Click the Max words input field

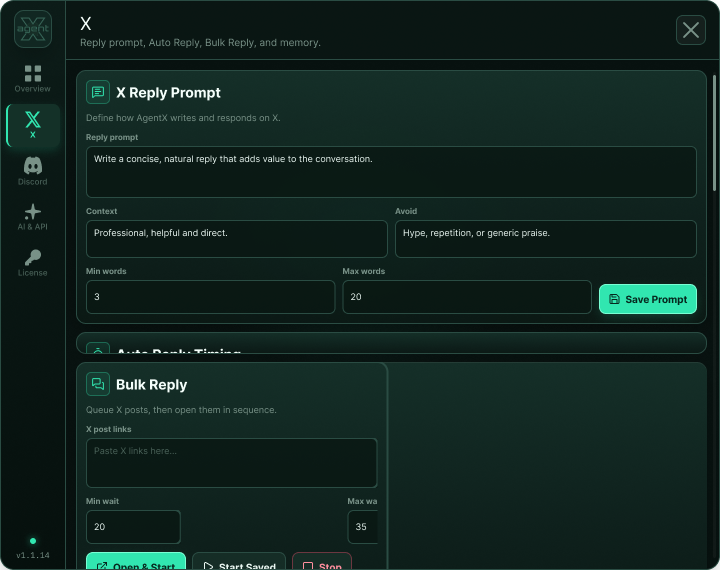click(x=467, y=297)
